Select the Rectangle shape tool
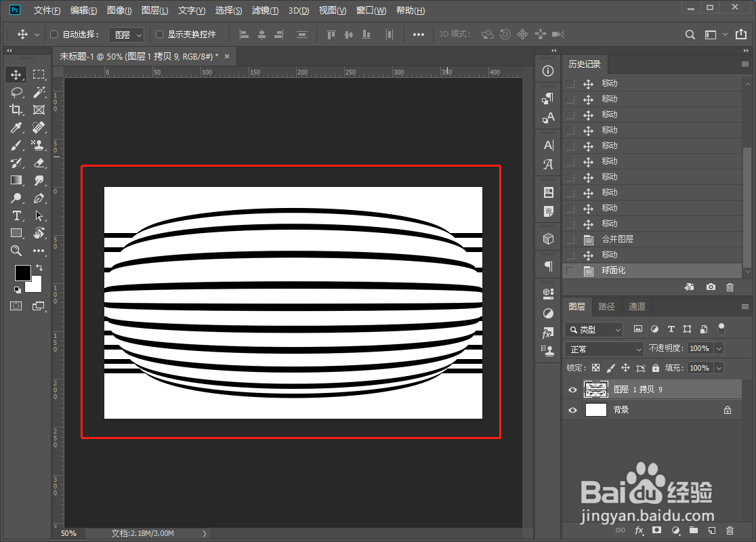This screenshot has height=542, width=756. click(x=16, y=233)
